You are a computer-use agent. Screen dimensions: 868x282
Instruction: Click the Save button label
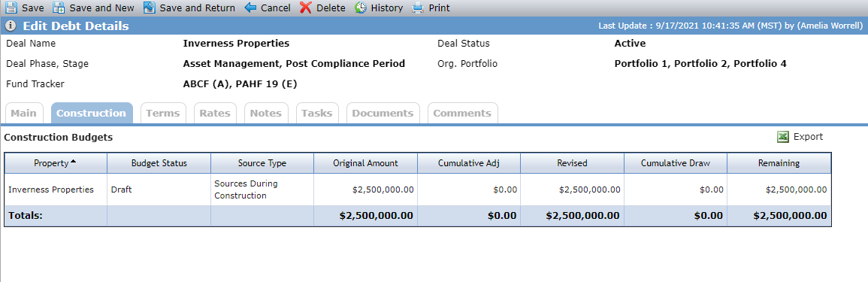coord(32,8)
